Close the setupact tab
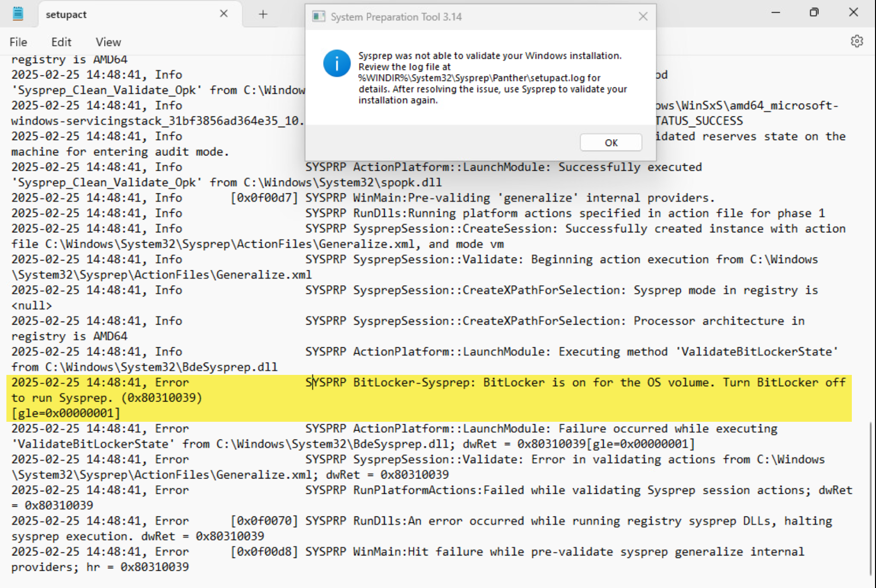The height and width of the screenshot is (588, 876). (x=223, y=14)
